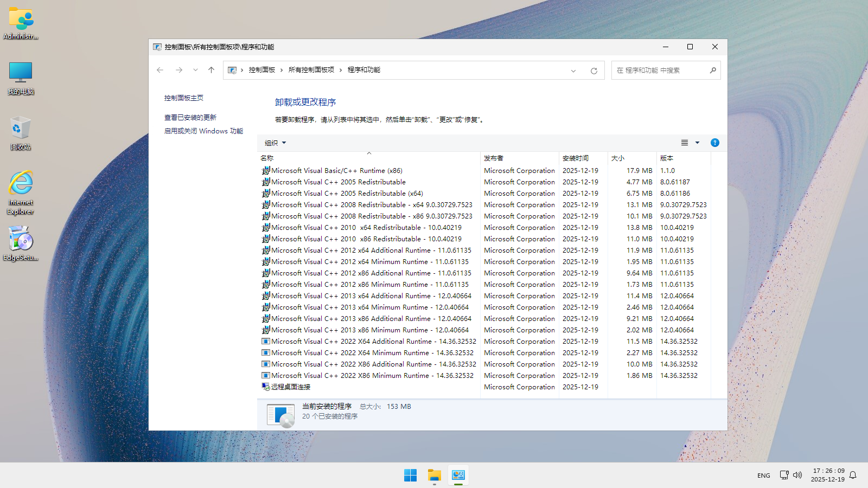Open the Windows Start button

(411, 476)
